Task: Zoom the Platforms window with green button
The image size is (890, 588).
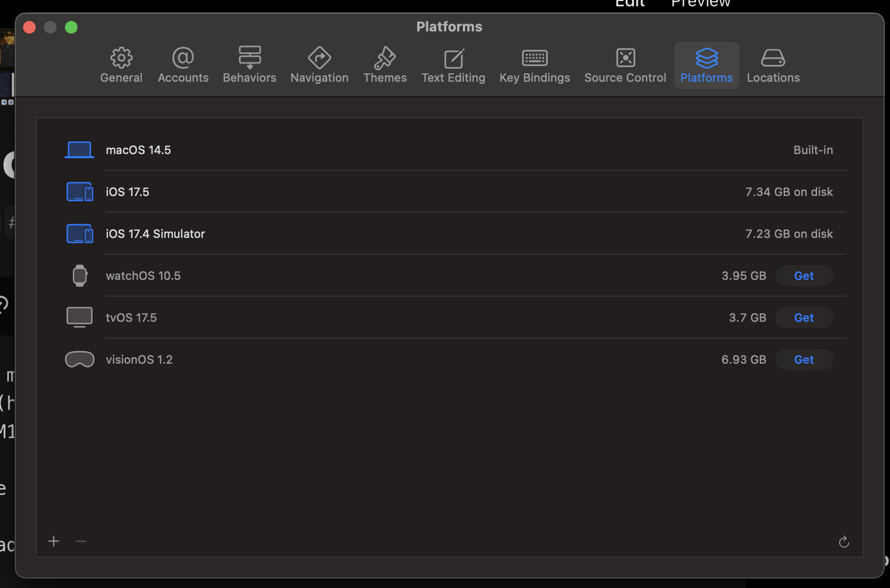Action: [x=71, y=27]
